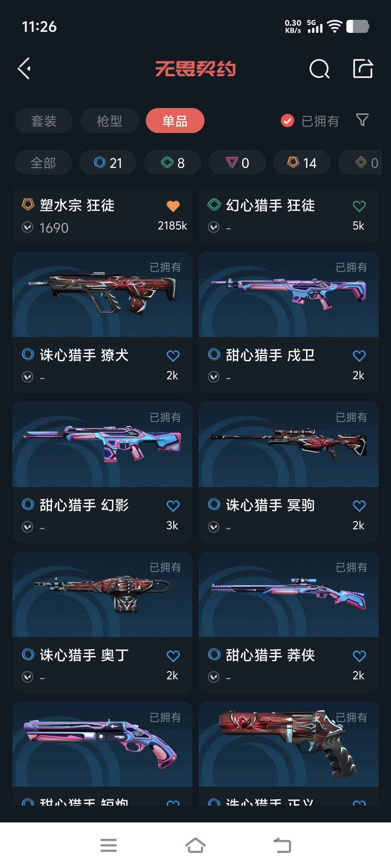Select the 单品 tab

[x=175, y=120]
